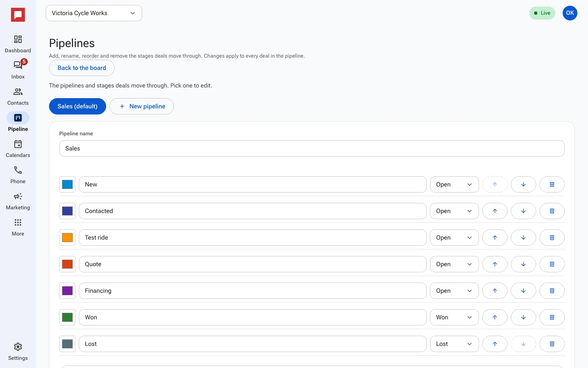Move the New stage down

click(523, 184)
